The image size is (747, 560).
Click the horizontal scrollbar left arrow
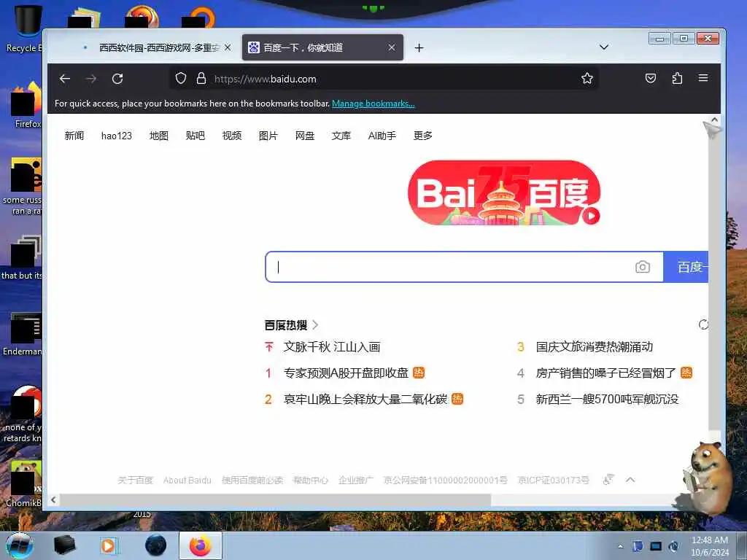53,499
